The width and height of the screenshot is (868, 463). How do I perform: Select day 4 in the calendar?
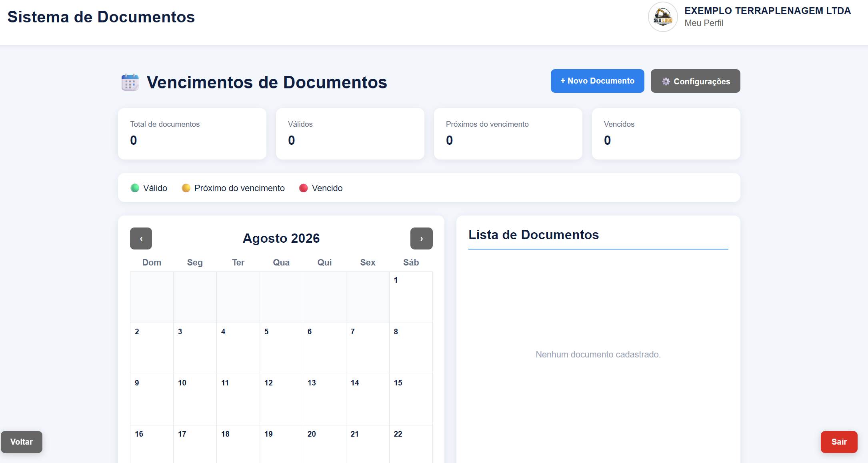click(238, 348)
